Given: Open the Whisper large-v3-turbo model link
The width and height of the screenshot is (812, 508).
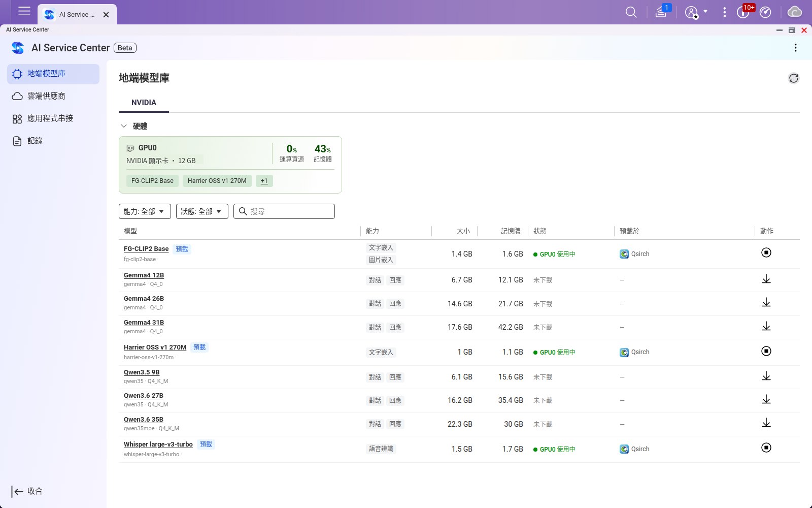Looking at the screenshot, I should (158, 444).
